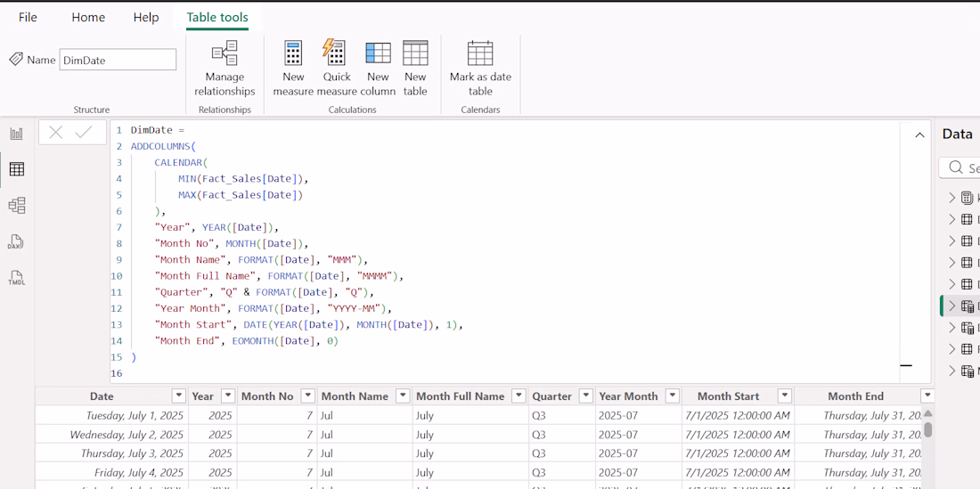Switch to Report view icon
The height and width of the screenshot is (489, 980).
17,133
